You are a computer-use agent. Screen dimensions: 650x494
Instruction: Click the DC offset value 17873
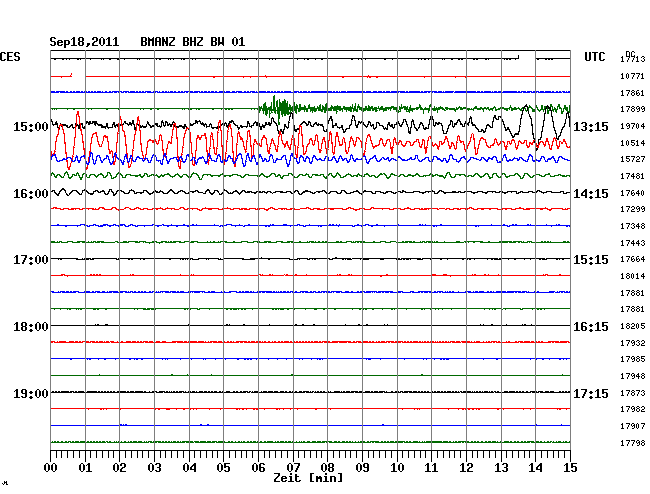[x=633, y=393]
